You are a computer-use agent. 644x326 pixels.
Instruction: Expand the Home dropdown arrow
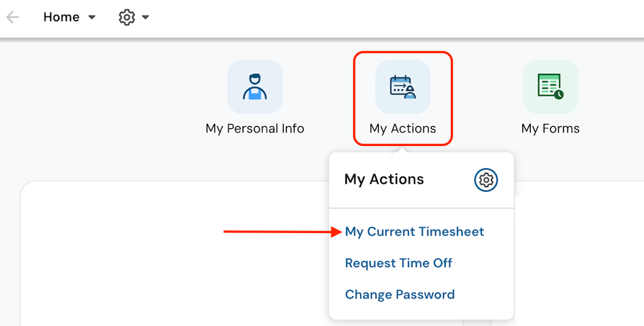pyautogui.click(x=91, y=18)
